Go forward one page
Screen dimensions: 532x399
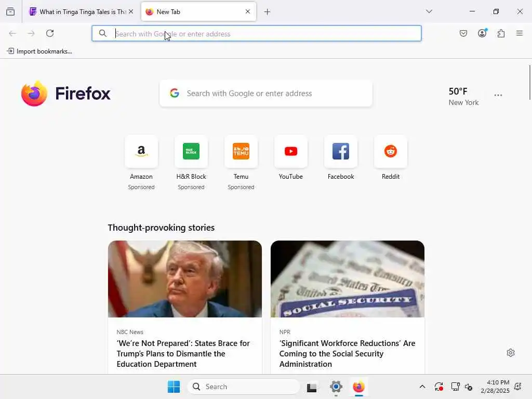[x=31, y=33]
